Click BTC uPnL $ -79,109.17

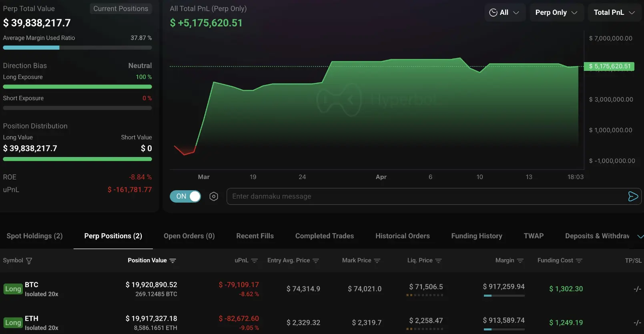239,285
